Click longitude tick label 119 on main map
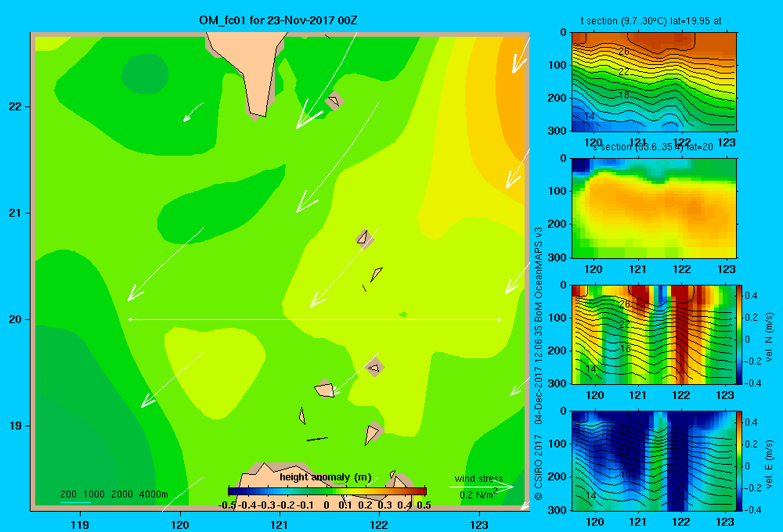This screenshot has width=783, height=532. tap(81, 524)
